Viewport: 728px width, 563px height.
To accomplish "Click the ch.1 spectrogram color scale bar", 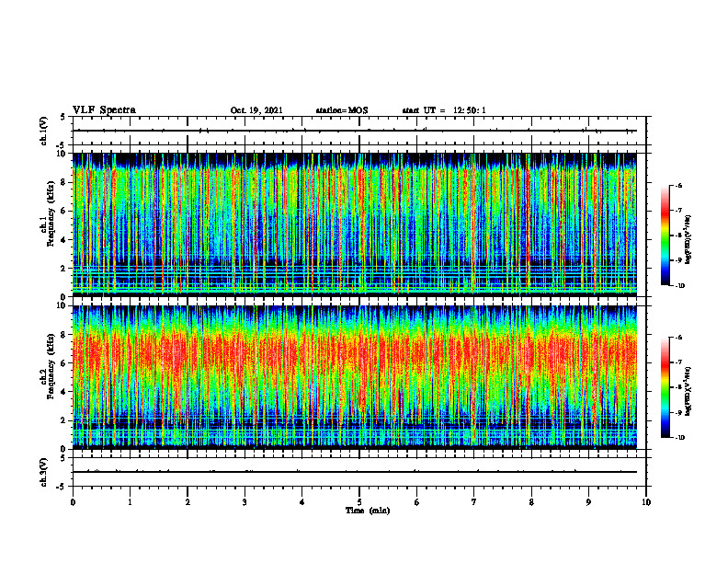I will [665, 236].
